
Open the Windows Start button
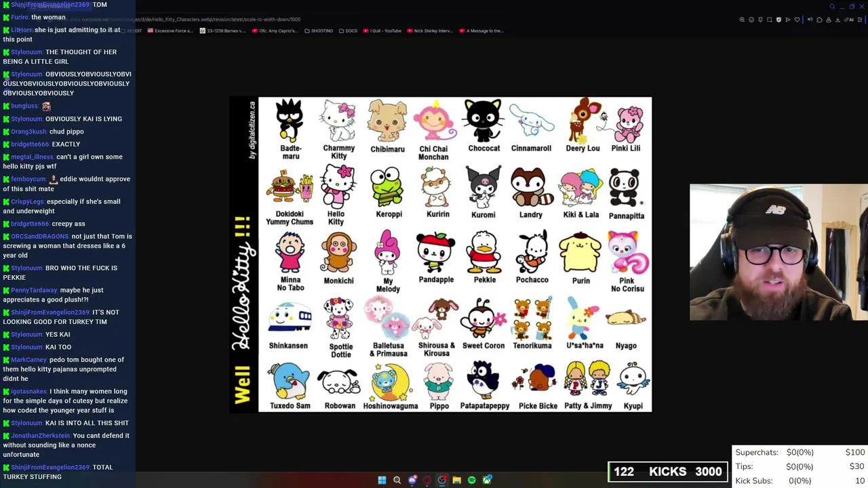click(x=382, y=480)
